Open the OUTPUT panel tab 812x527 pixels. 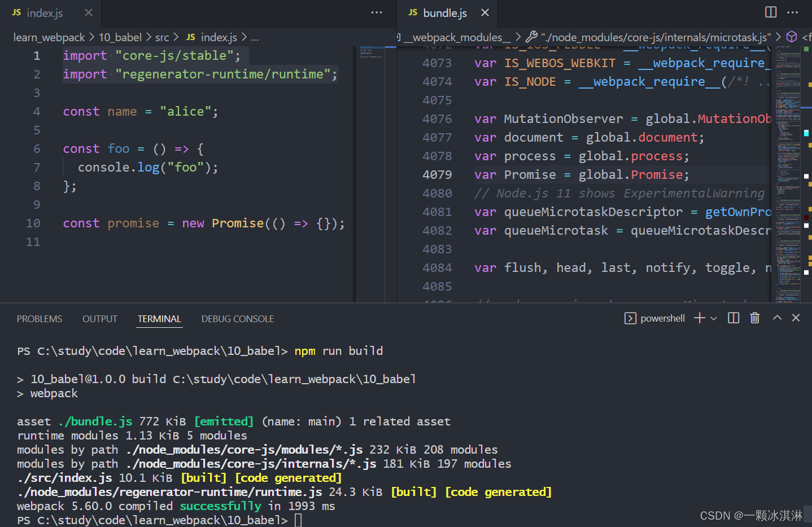click(x=100, y=319)
